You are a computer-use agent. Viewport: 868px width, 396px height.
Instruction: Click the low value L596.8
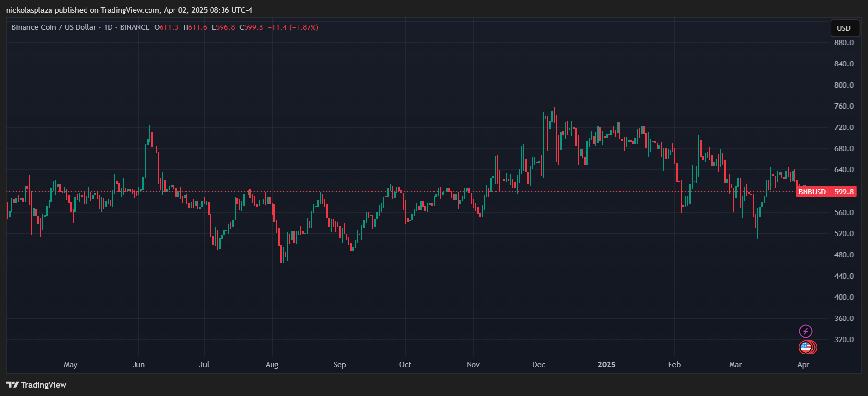(x=223, y=27)
